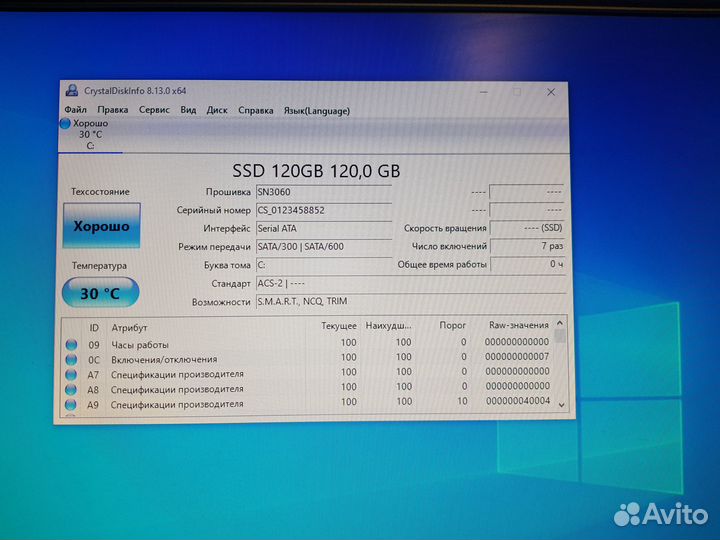Click the ID column header
Image resolution: width=720 pixels, height=540 pixels.
click(x=94, y=327)
